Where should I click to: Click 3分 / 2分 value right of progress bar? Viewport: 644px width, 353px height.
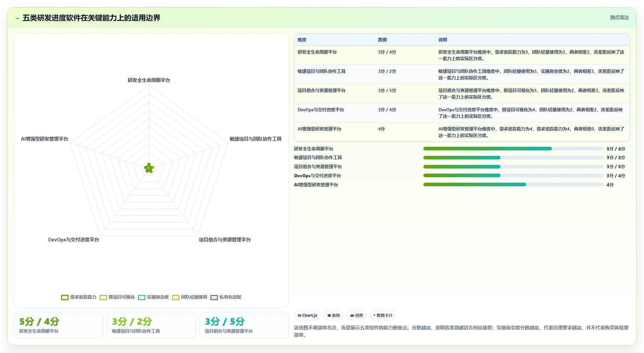pyautogui.click(x=616, y=158)
